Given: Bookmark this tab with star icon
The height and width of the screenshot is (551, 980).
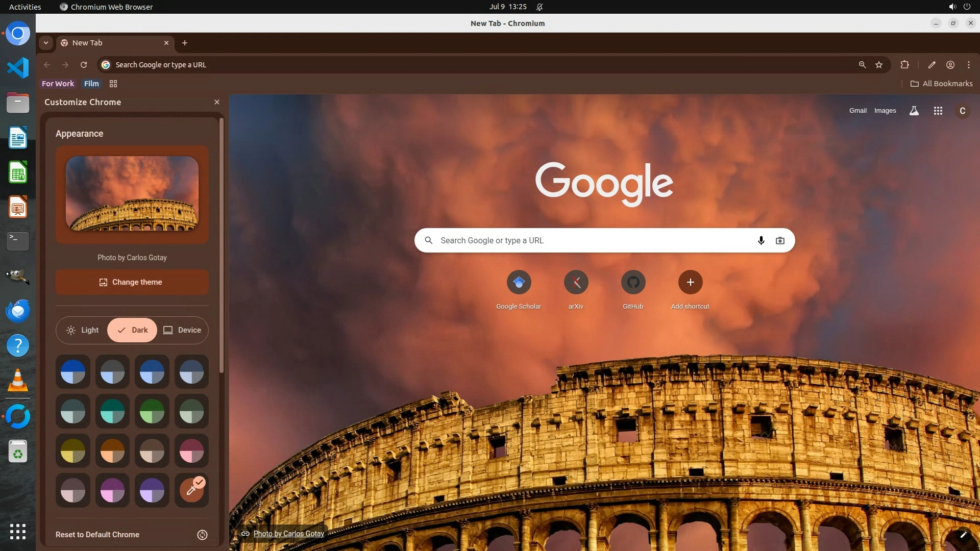Looking at the screenshot, I should point(879,65).
